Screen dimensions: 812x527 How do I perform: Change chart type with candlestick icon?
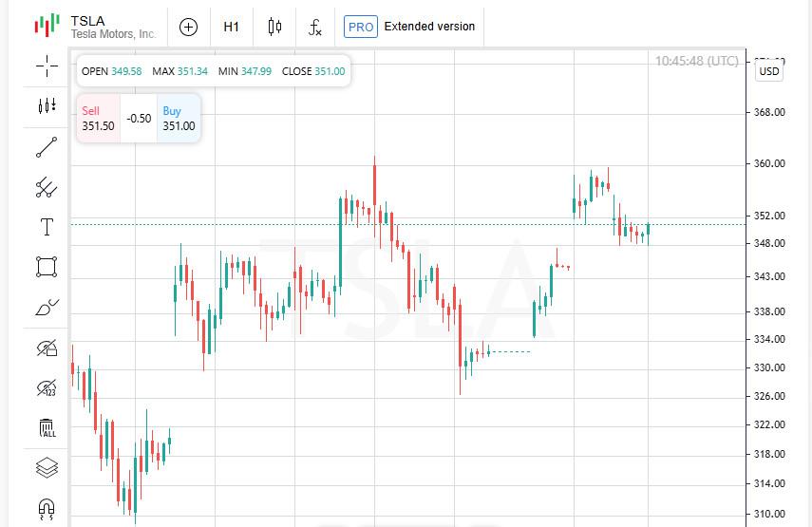[x=274, y=27]
